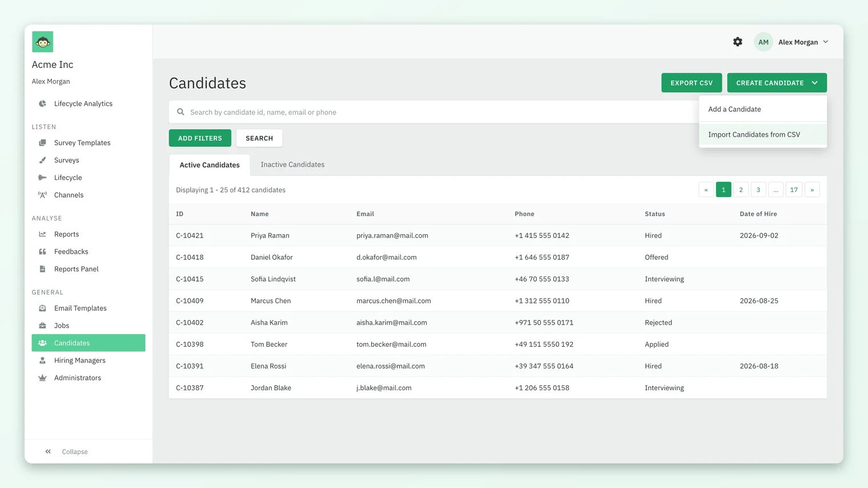Click the AM user avatar
This screenshot has width=868, height=488.
tap(763, 42)
